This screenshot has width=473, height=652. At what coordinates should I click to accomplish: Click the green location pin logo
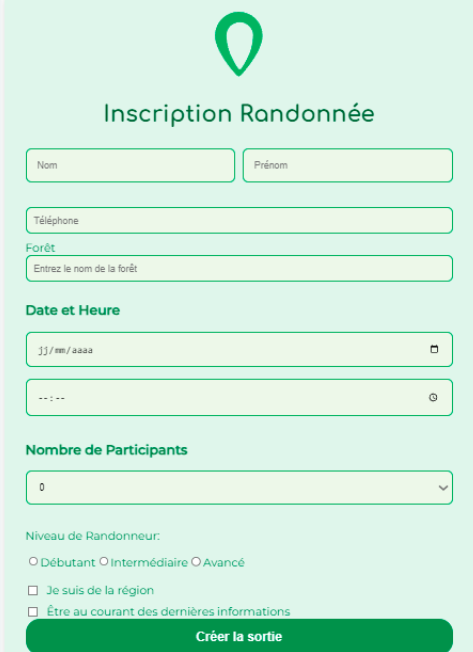[239, 44]
